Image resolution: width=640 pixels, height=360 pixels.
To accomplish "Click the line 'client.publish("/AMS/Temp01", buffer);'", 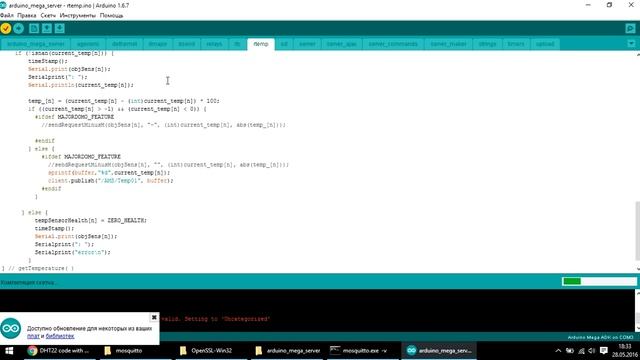I will (111, 180).
